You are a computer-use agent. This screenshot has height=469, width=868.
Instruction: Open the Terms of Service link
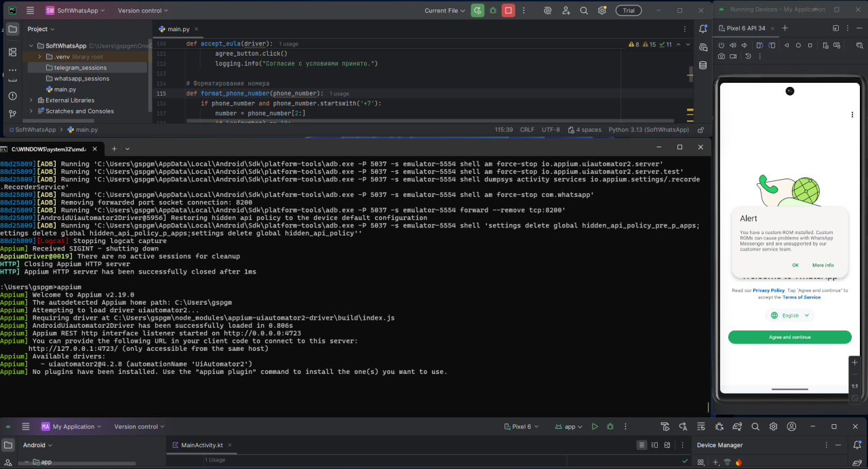tap(802, 297)
